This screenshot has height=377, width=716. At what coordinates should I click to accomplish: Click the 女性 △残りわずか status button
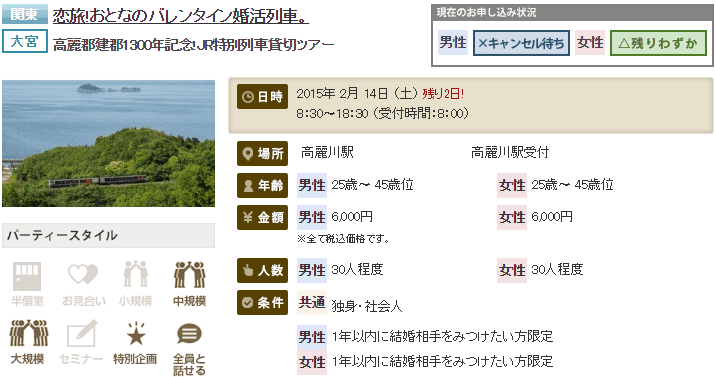[x=658, y=43]
